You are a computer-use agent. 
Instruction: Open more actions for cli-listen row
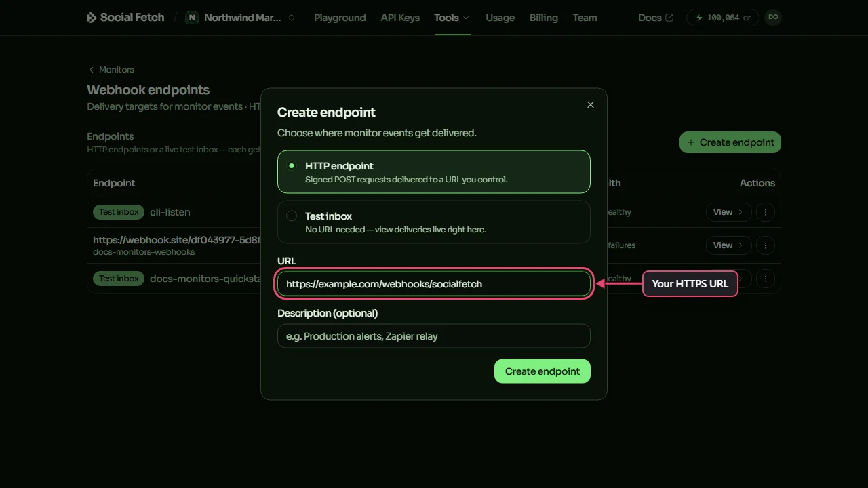coord(766,212)
